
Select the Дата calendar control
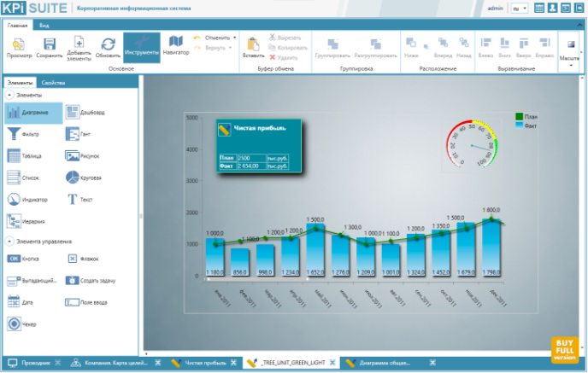pos(21,302)
